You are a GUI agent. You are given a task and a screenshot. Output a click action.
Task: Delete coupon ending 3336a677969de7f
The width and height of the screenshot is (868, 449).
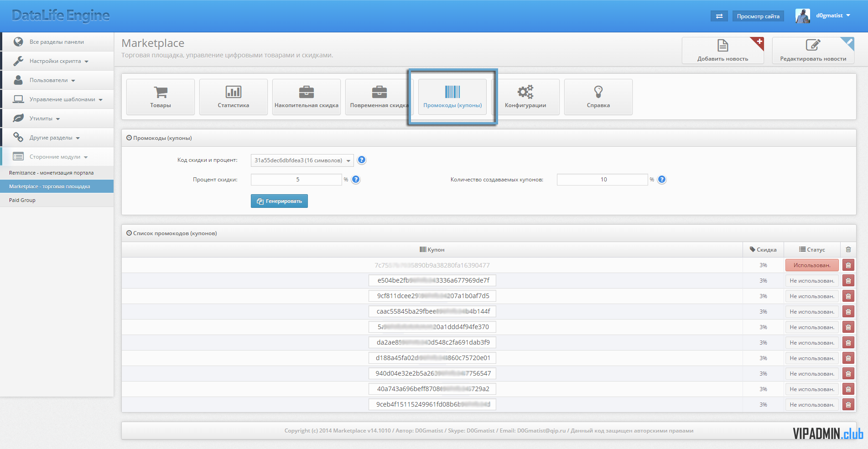(x=848, y=281)
